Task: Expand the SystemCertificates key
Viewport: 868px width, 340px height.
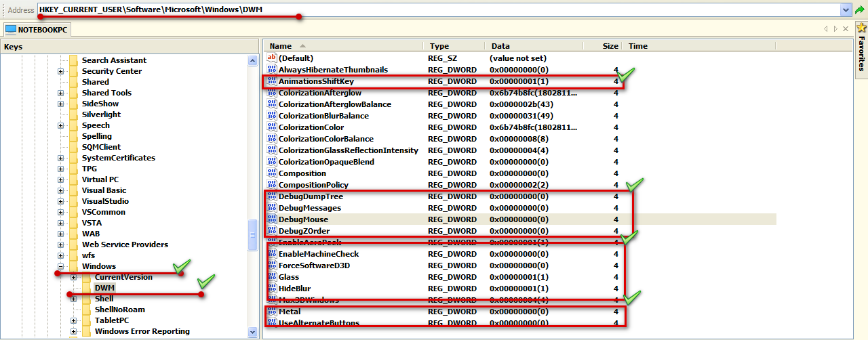Action: (x=61, y=158)
